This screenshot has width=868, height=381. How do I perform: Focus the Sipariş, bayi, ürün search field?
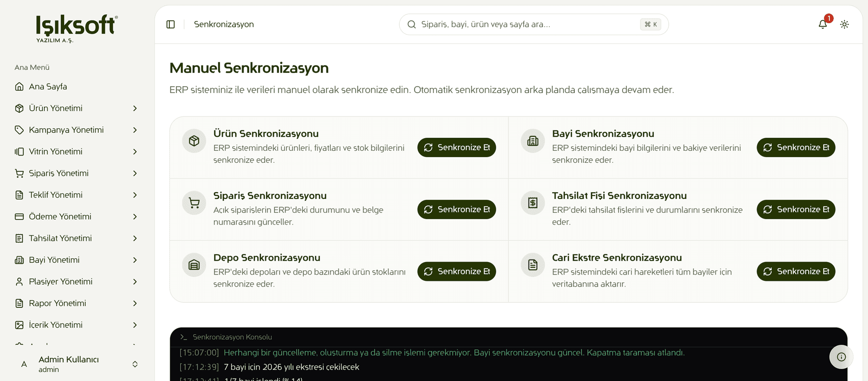534,25
